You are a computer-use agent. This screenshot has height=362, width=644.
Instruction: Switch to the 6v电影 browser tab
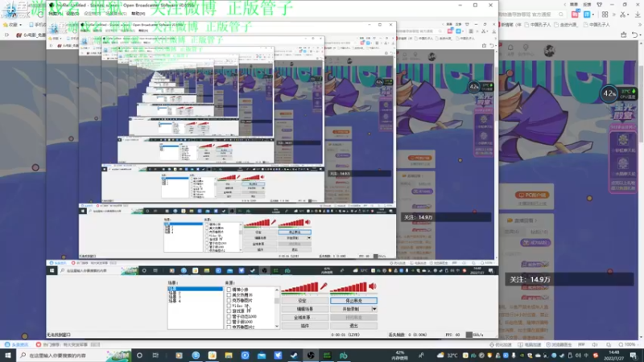(x=31, y=35)
